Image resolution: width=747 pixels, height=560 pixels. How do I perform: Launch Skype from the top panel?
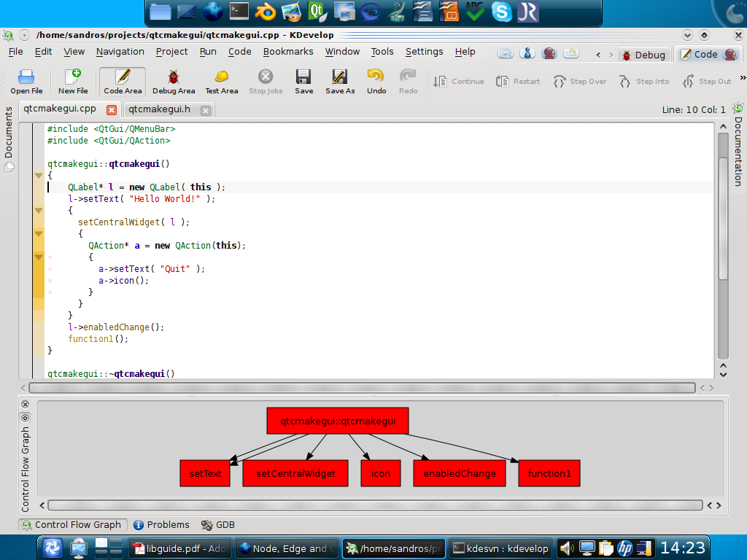pyautogui.click(x=502, y=12)
